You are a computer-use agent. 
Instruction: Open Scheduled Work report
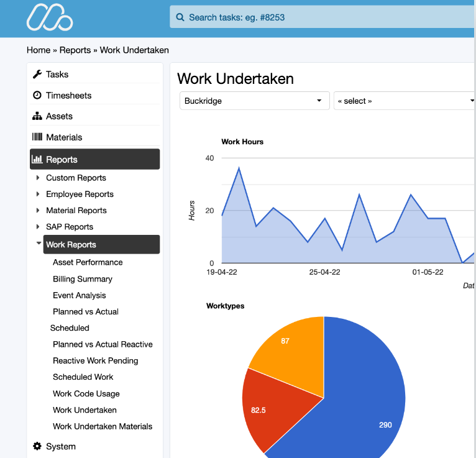[x=83, y=377]
